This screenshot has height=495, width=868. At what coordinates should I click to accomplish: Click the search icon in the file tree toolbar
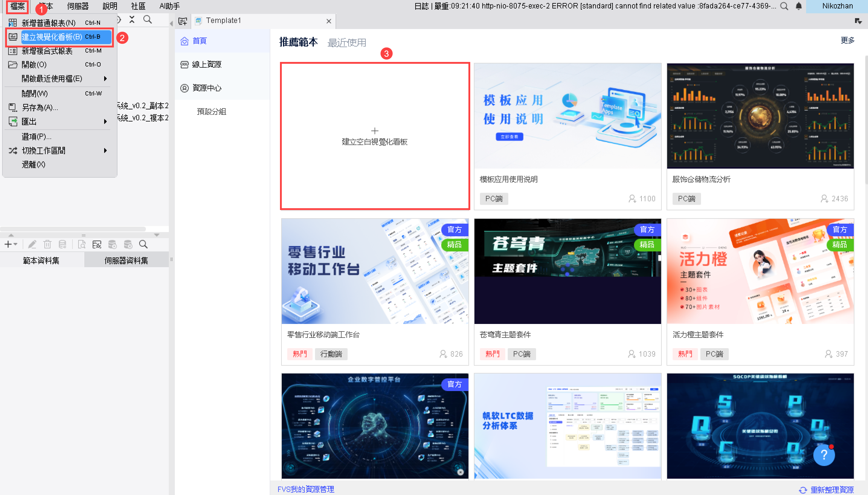click(x=147, y=19)
